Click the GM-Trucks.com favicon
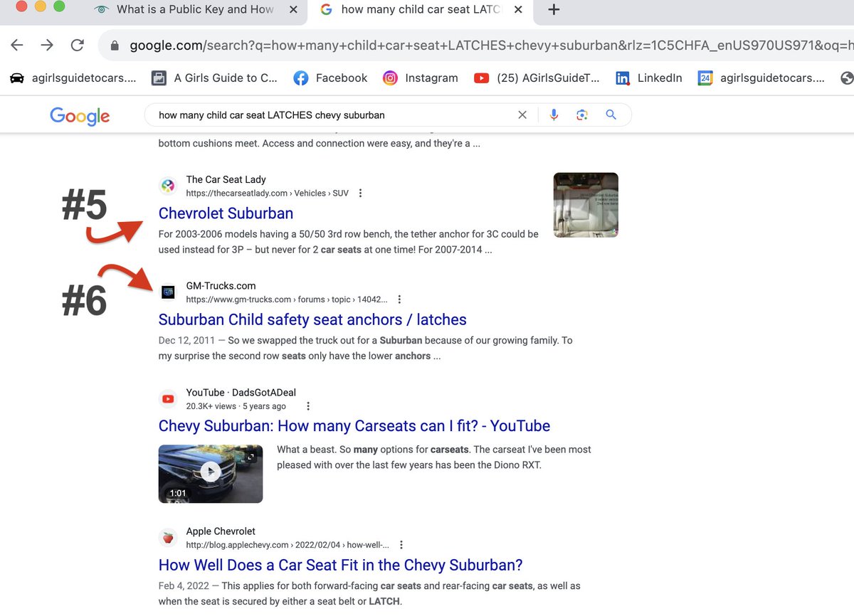This screenshot has height=616, width=854. pos(168,292)
